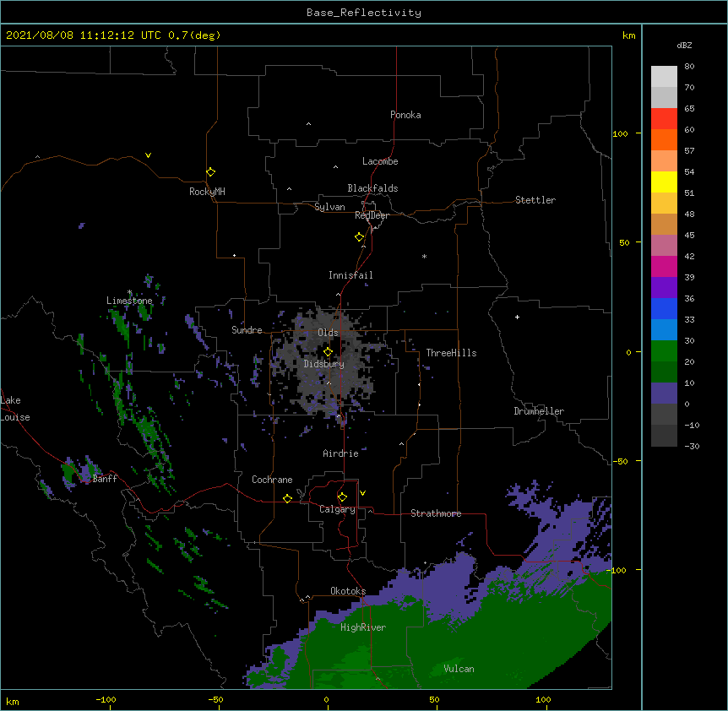This screenshot has height=711, width=728.
Task: Pick the light blue 30–33 dBZ swatch
Action: (664, 330)
